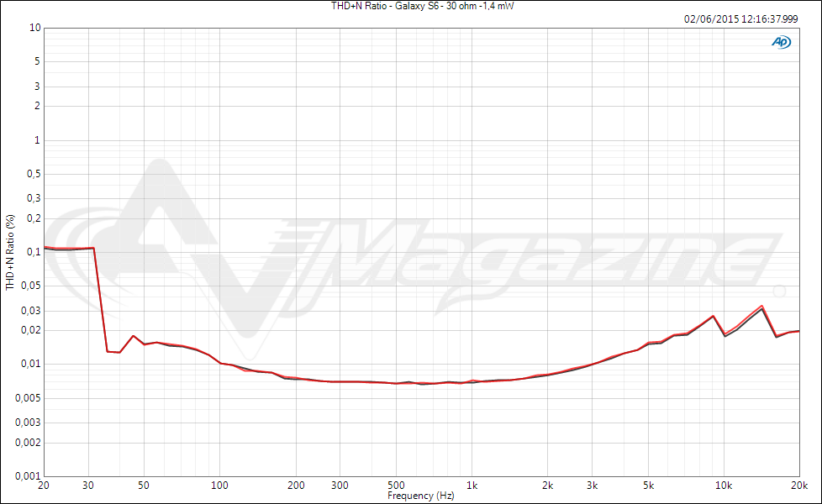Click the '0,2' vertical axis label

[x=34, y=218]
